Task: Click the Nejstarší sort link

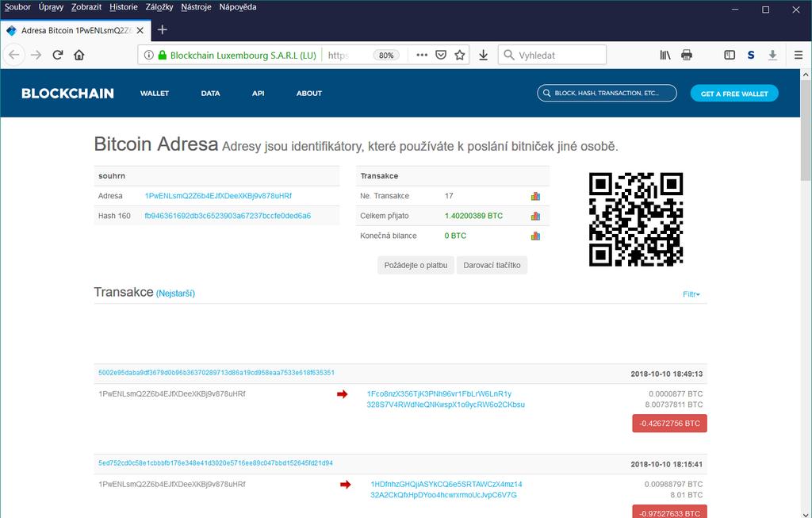Action: click(175, 294)
